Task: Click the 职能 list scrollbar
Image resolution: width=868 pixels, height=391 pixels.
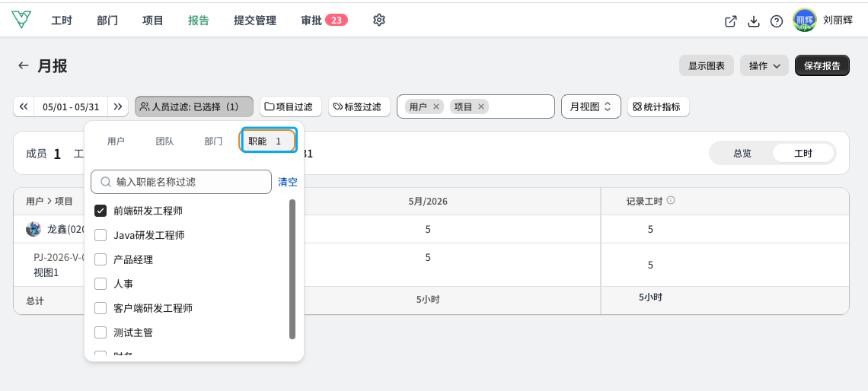Action: [x=292, y=269]
